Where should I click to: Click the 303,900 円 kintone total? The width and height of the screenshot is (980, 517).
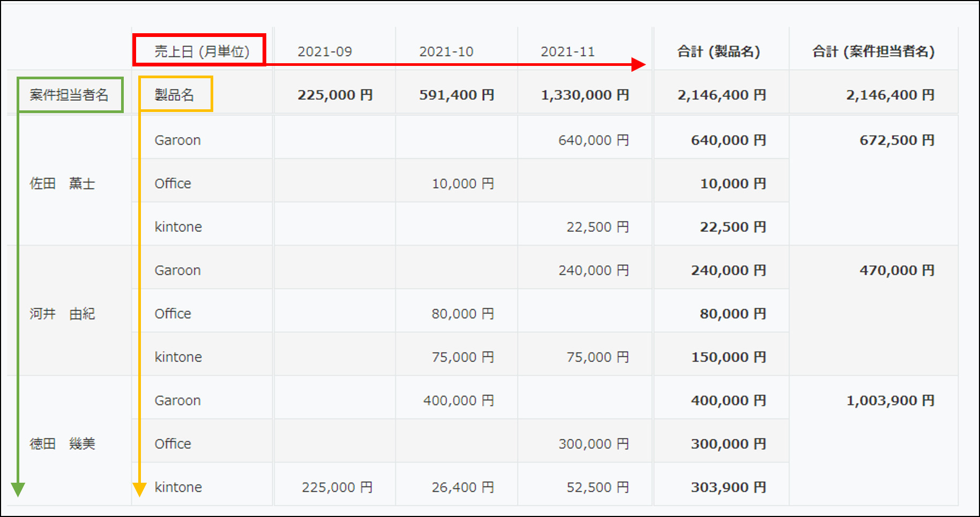point(729,487)
